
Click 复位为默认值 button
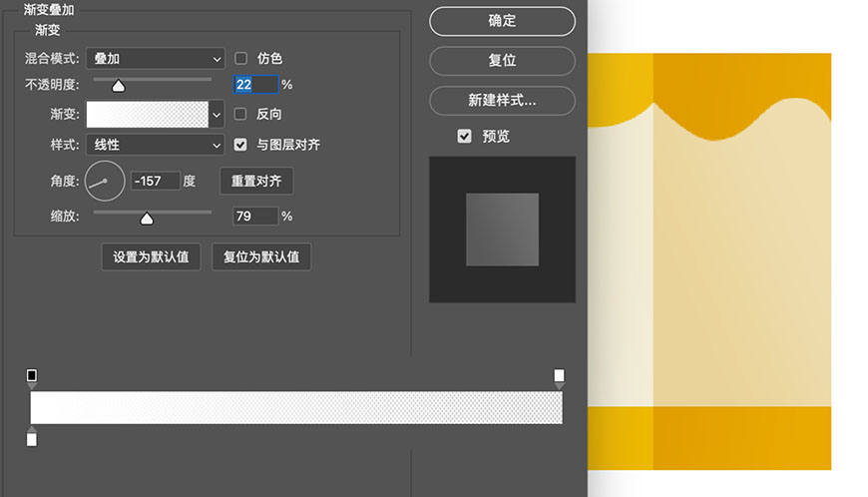coord(261,256)
